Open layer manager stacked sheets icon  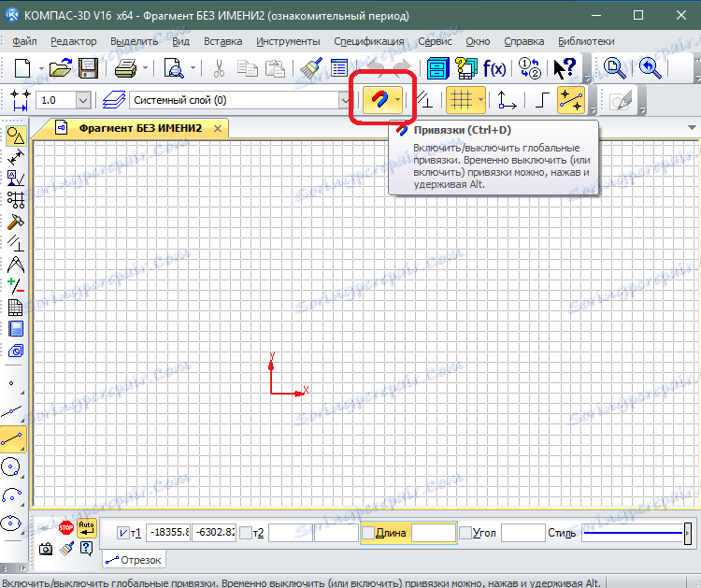[113, 100]
